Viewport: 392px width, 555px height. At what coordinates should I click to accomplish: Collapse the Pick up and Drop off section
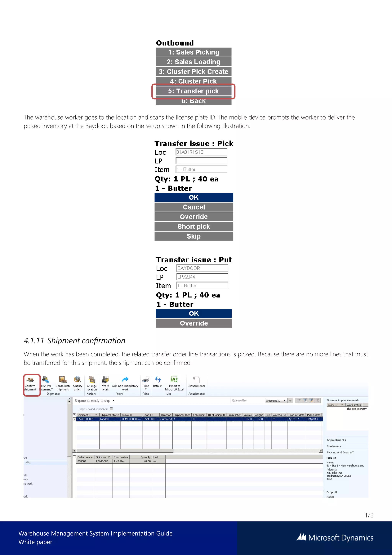pyautogui.click(x=340, y=452)
